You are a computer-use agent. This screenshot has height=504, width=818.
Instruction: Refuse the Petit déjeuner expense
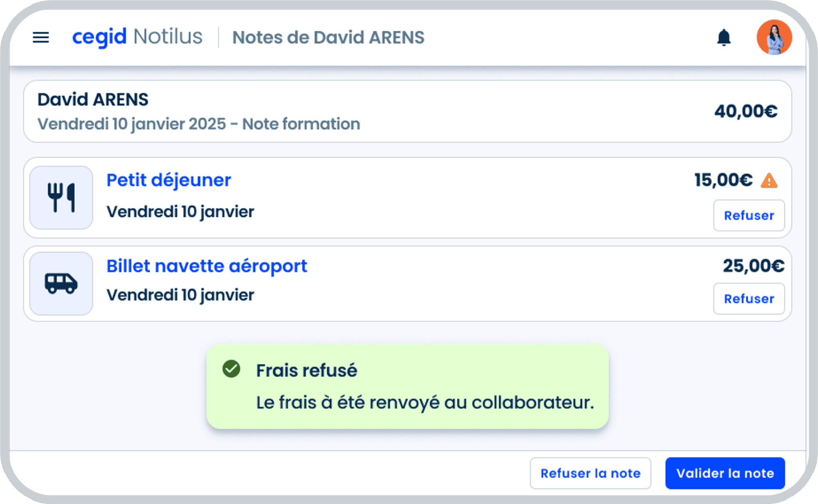tap(749, 216)
